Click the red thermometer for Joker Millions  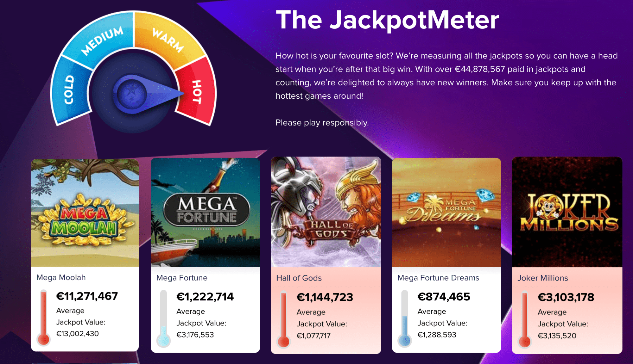point(525,319)
